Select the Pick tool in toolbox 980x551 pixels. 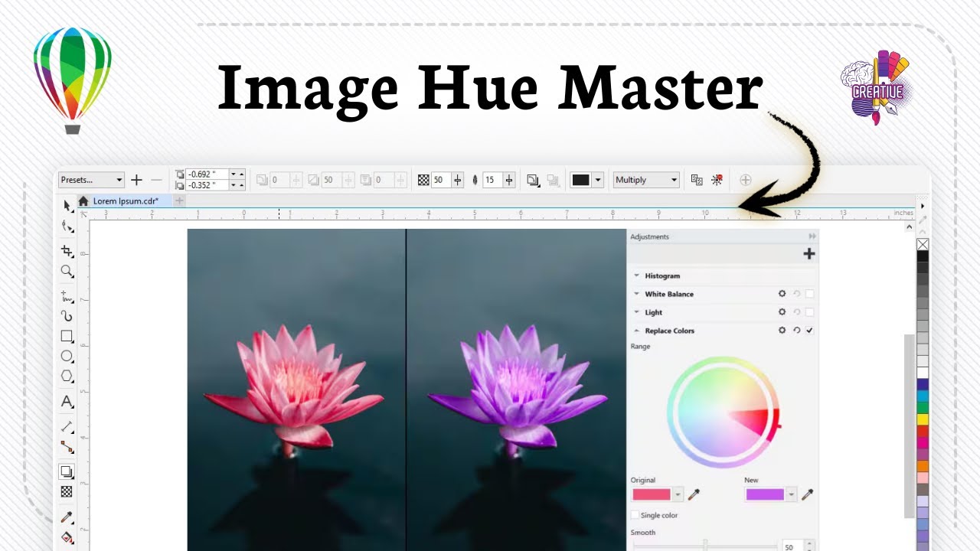click(x=67, y=205)
